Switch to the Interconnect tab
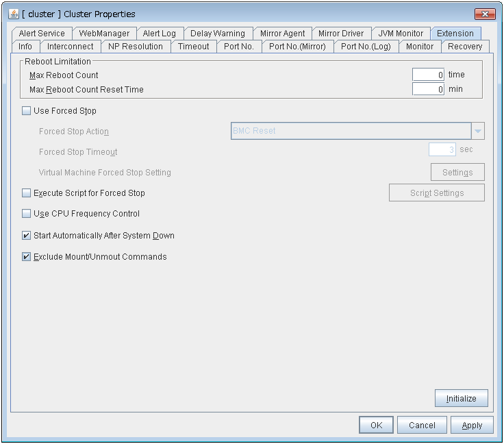 coord(70,47)
